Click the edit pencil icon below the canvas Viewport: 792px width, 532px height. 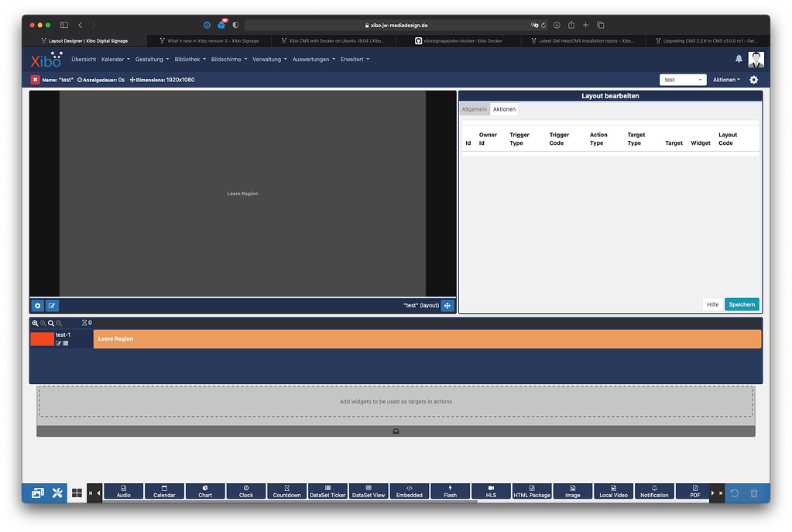[52, 305]
